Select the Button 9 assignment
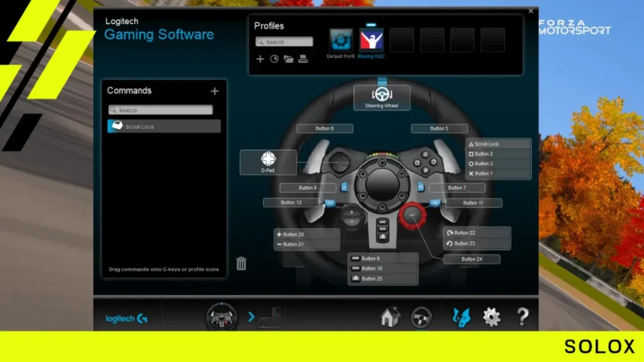 click(x=383, y=258)
